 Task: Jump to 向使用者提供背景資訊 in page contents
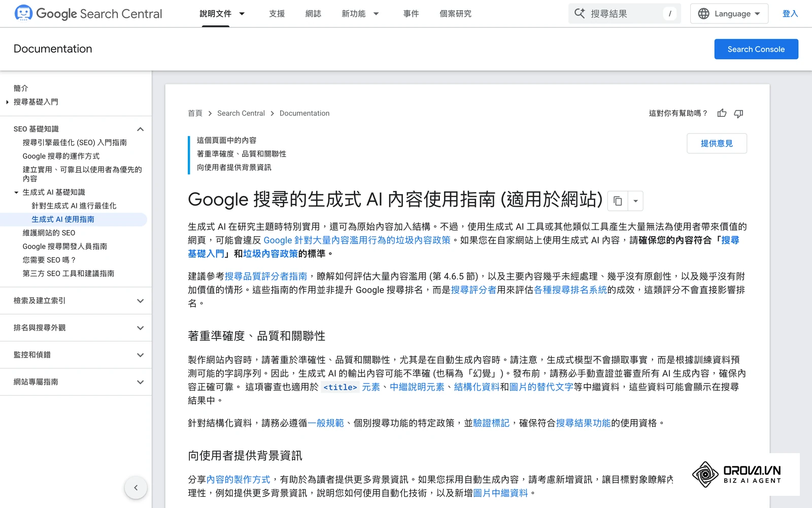click(x=234, y=167)
